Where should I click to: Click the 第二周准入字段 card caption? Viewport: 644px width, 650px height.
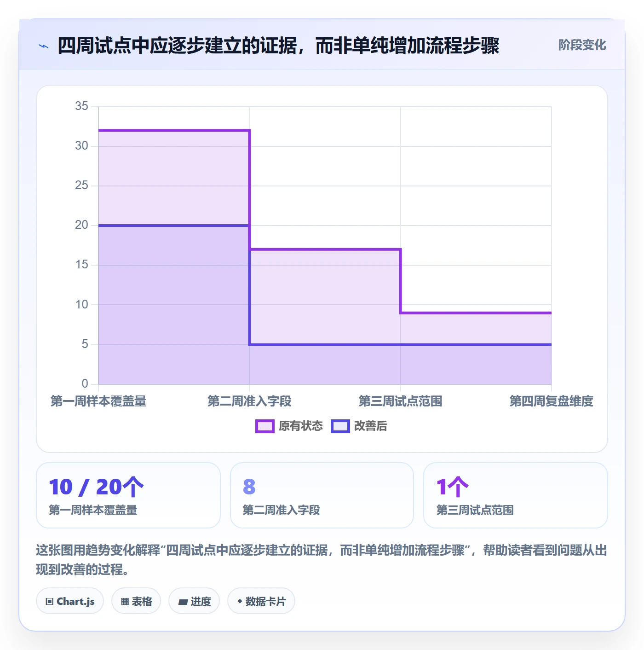(281, 510)
